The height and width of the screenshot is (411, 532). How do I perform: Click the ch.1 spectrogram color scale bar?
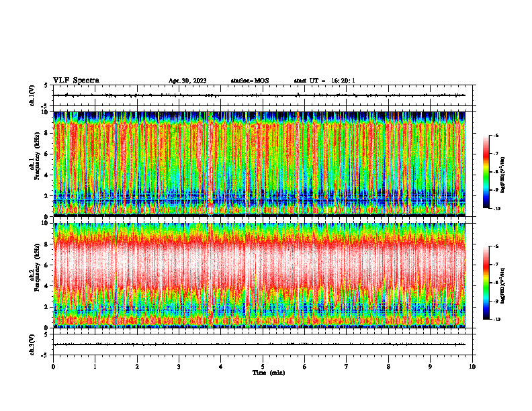[x=486, y=172]
